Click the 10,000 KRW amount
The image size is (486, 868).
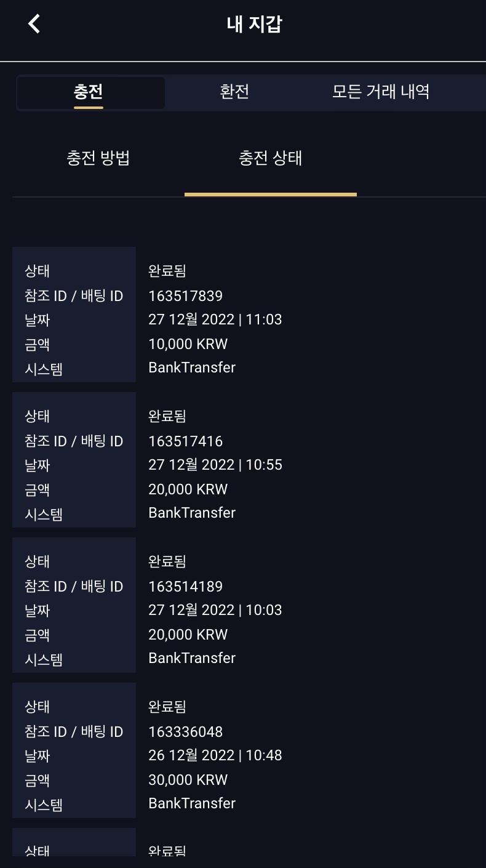click(188, 344)
